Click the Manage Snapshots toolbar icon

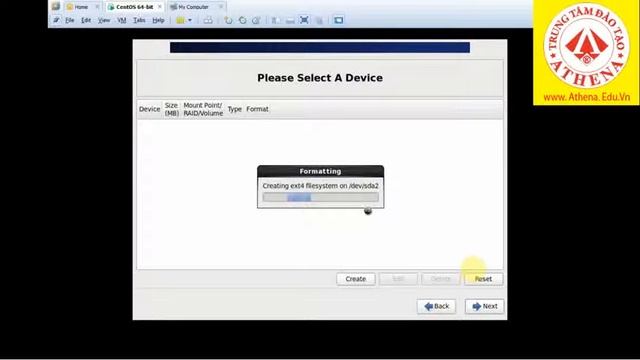[256, 20]
